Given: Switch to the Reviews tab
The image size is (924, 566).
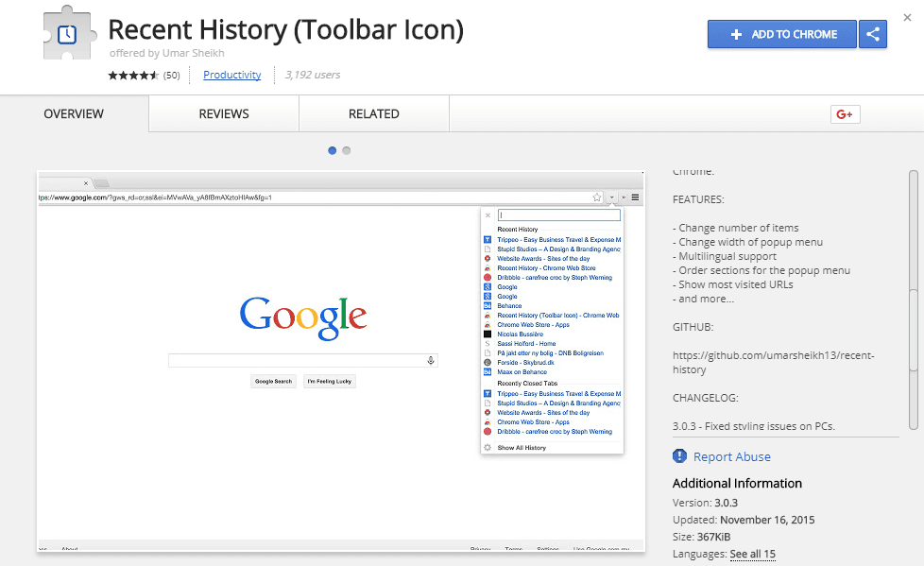Looking at the screenshot, I should coord(224,113).
